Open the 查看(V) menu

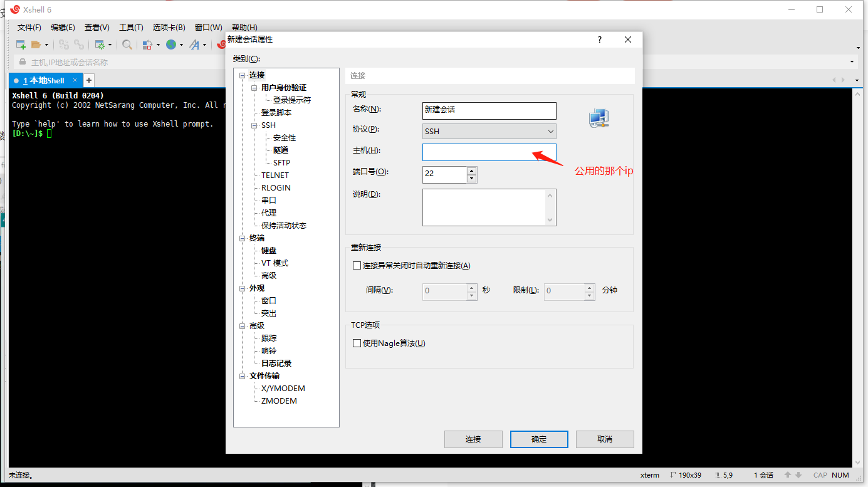click(x=97, y=28)
